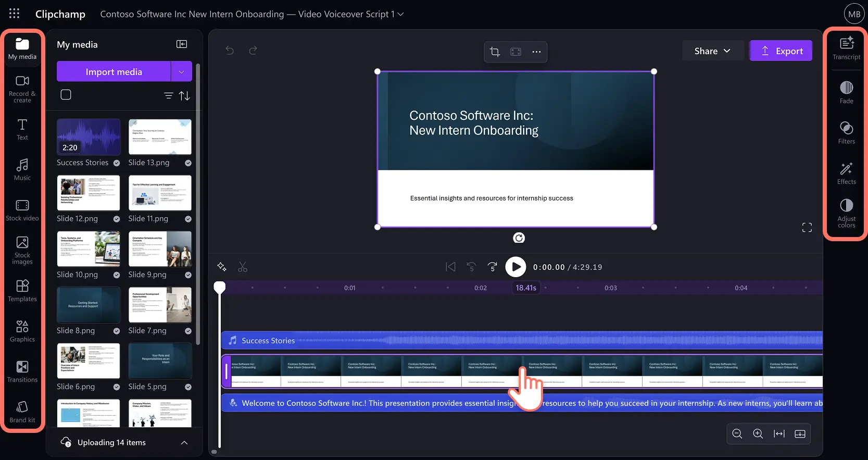Open the Transitions sidebar icon
This screenshot has width=868, height=460.
(22, 371)
